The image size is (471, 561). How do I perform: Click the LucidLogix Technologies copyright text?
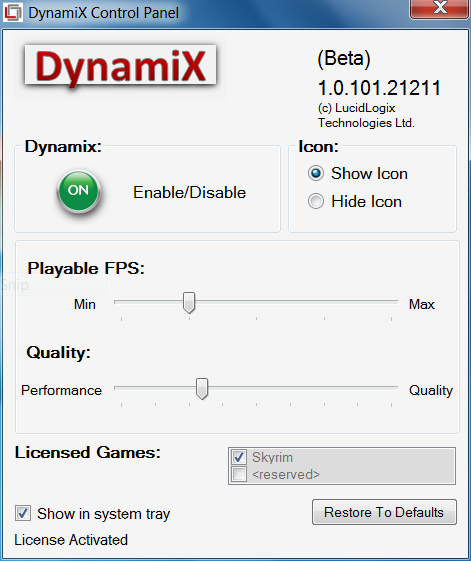[366, 115]
